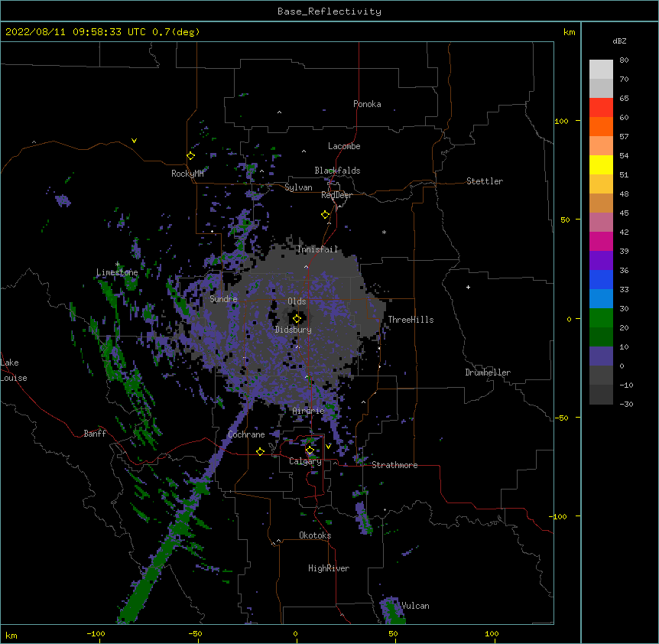This screenshot has height=644, width=659.
Task: Pick the light grey swatch between 80 and 70 dBZ
Action: 601,70
